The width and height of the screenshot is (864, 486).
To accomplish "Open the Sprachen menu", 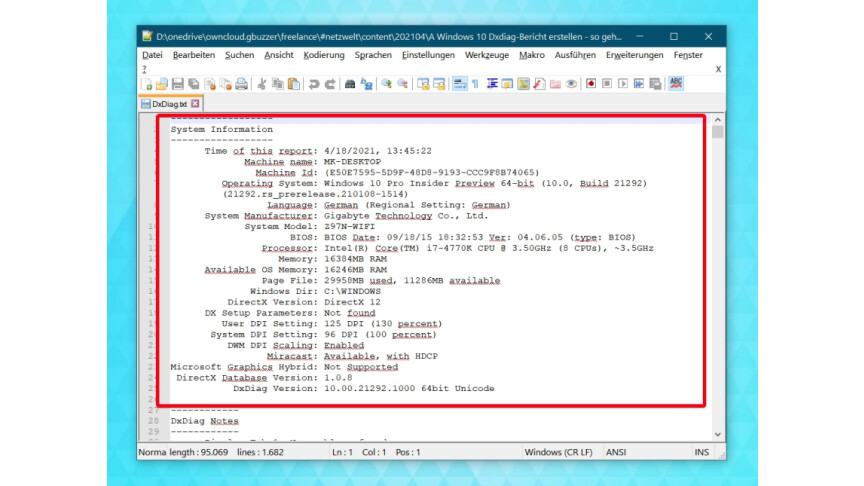I will [373, 55].
